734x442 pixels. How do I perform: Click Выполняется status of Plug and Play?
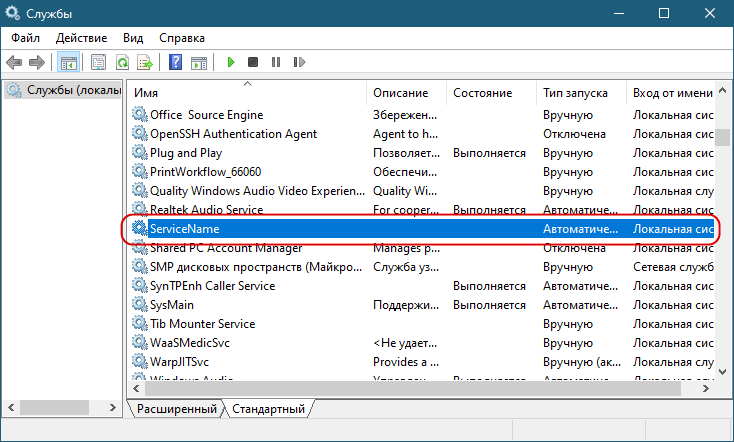point(489,153)
